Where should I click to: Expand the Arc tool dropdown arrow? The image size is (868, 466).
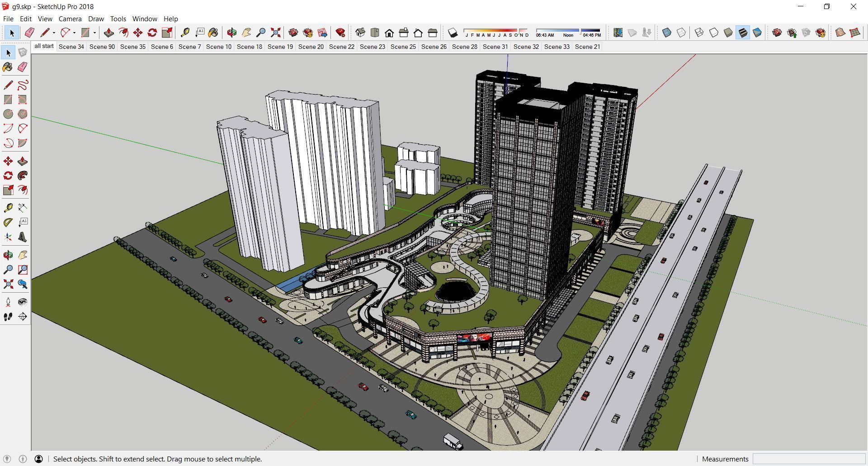tap(74, 33)
